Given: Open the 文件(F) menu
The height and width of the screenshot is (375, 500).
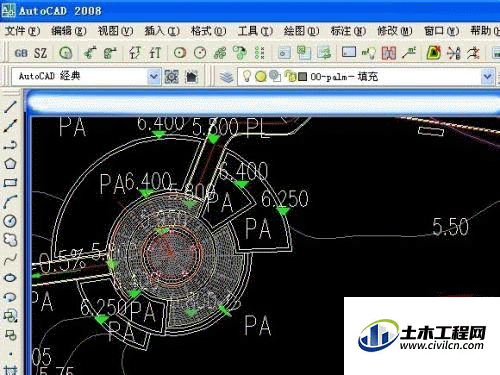Looking at the screenshot, I should point(22,31).
